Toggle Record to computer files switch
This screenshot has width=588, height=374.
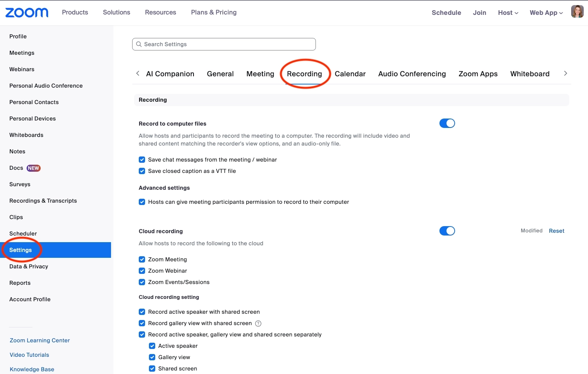click(x=447, y=123)
